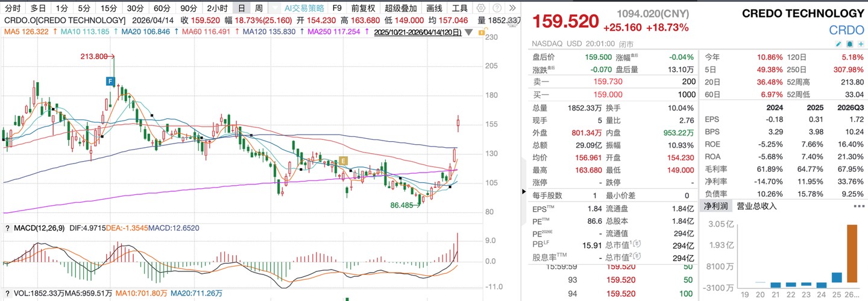
Task: Select the 30分 timeframe
Action: [136, 8]
